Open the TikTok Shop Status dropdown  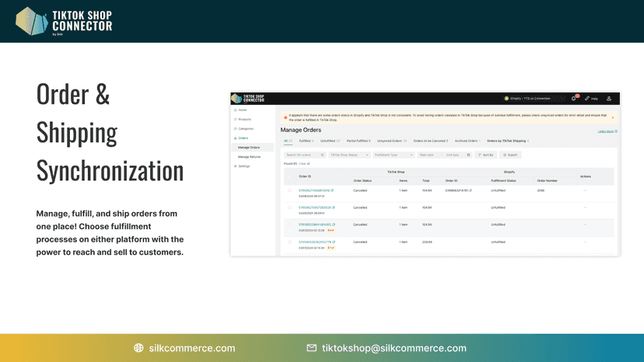coord(349,155)
